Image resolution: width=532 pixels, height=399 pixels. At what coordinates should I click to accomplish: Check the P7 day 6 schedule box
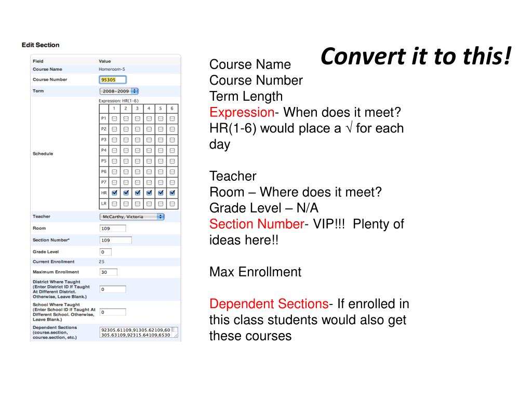tap(172, 182)
